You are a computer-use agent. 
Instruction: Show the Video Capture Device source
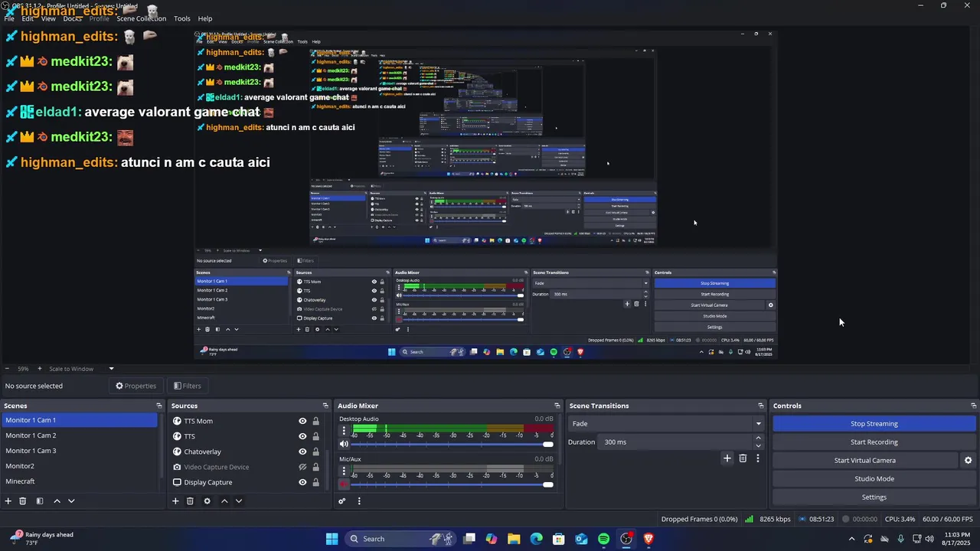pyautogui.click(x=302, y=467)
